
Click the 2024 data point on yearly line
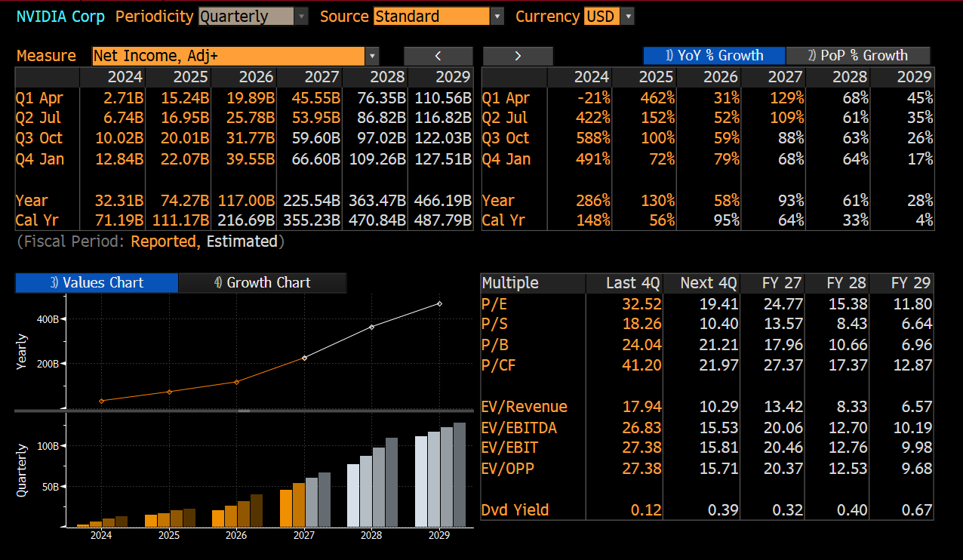tap(102, 401)
